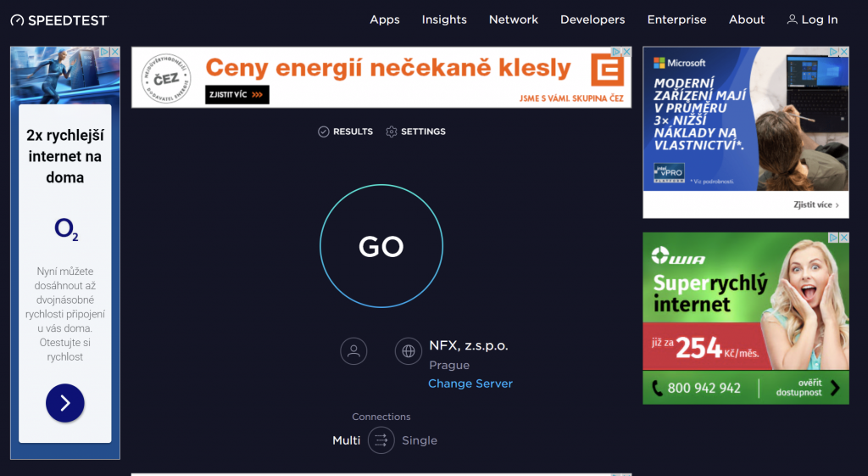The width and height of the screenshot is (868, 476).
Task: Click the Change Server link
Action: (x=470, y=384)
